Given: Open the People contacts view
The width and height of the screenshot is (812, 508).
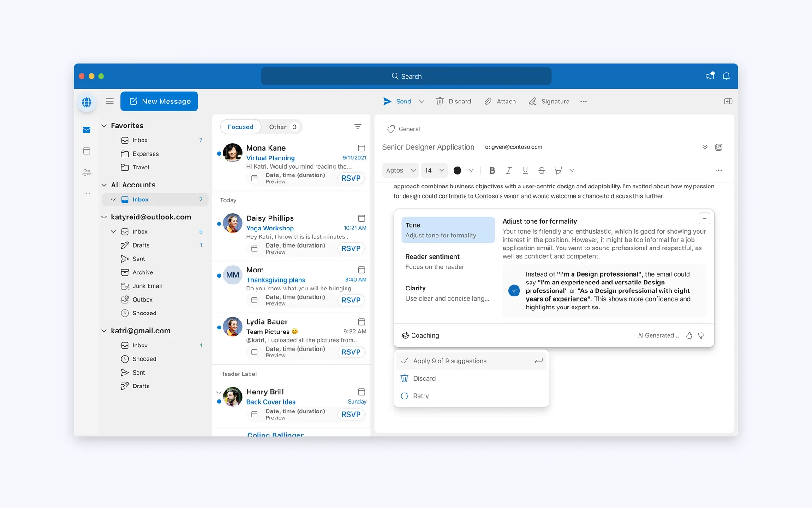Looking at the screenshot, I should [86, 172].
